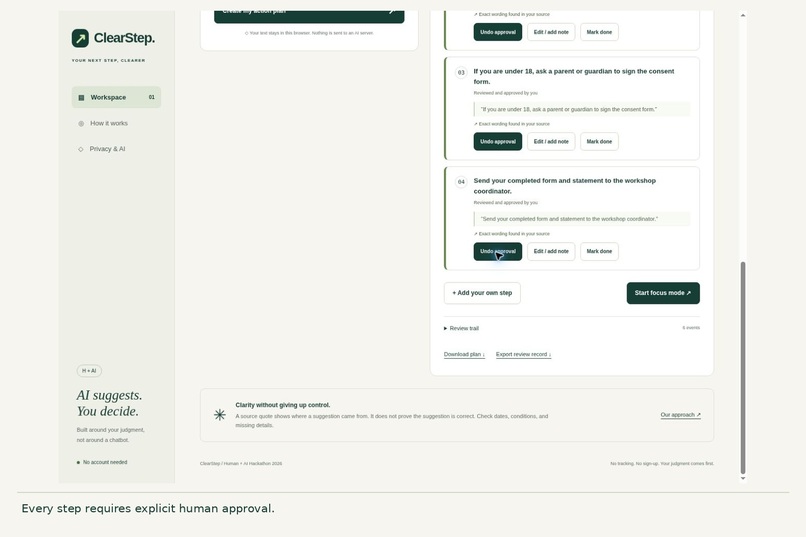Image resolution: width=806 pixels, height=537 pixels.
Task: Click Edit / add note at top of list
Action: click(x=551, y=32)
